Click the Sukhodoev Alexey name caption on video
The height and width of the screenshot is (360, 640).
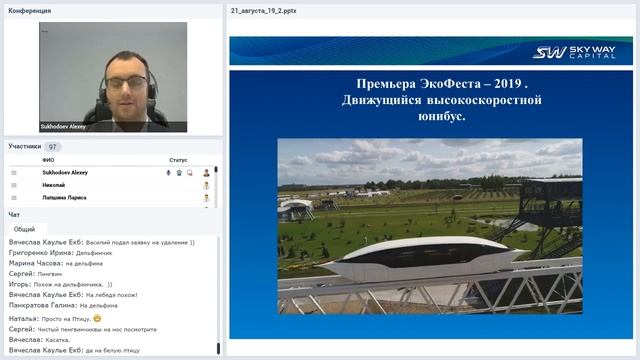click(63, 127)
